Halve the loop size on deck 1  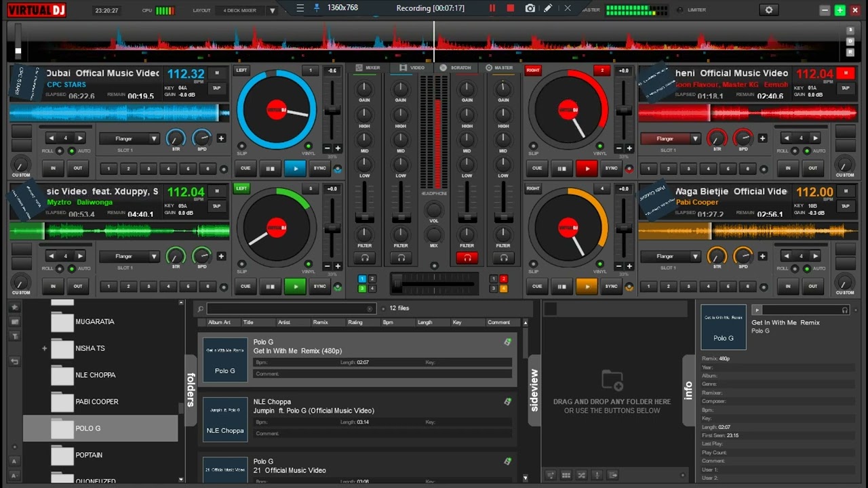[51, 138]
